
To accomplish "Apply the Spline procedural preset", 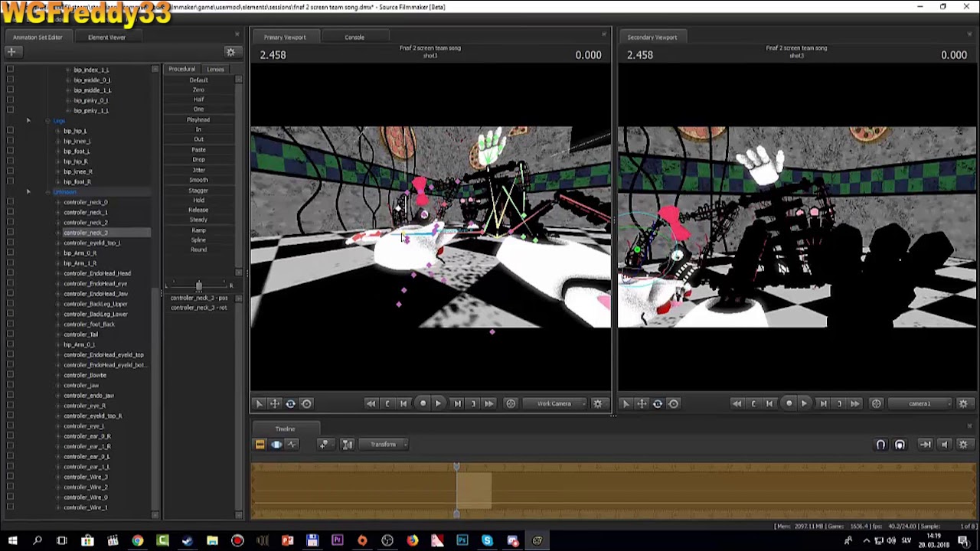I will coord(198,240).
